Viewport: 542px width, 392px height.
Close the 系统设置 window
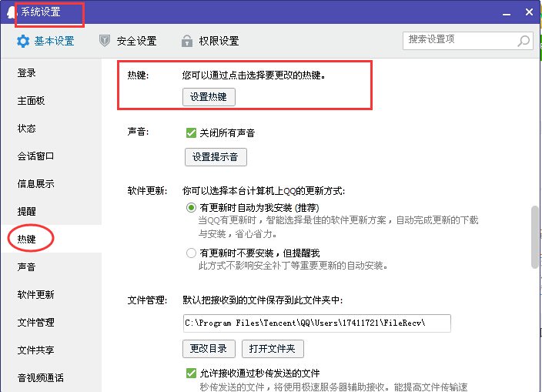pyautogui.click(x=529, y=12)
